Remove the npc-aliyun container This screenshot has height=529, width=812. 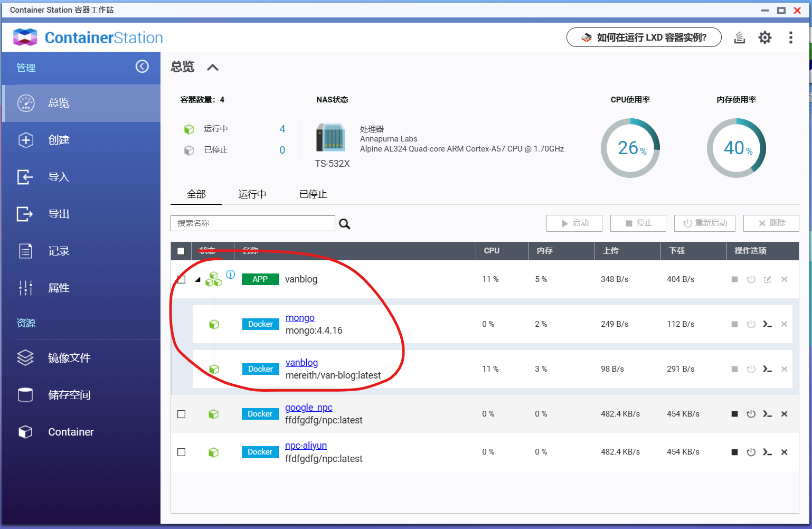(784, 452)
